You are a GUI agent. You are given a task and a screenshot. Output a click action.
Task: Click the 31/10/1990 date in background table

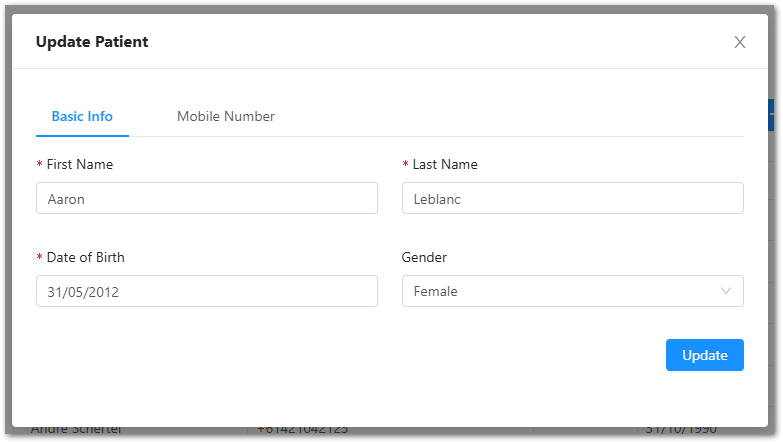click(680, 431)
